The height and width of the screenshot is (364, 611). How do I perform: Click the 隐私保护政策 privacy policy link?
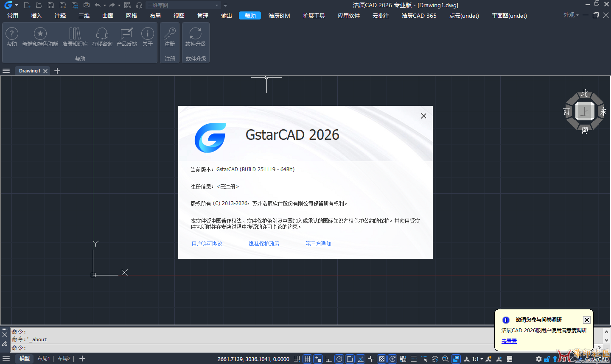[264, 244]
